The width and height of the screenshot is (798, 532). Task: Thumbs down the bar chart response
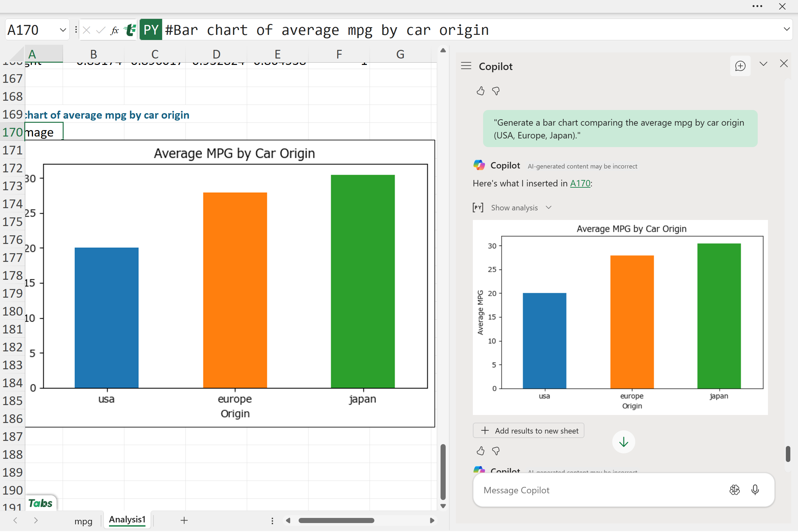click(496, 451)
